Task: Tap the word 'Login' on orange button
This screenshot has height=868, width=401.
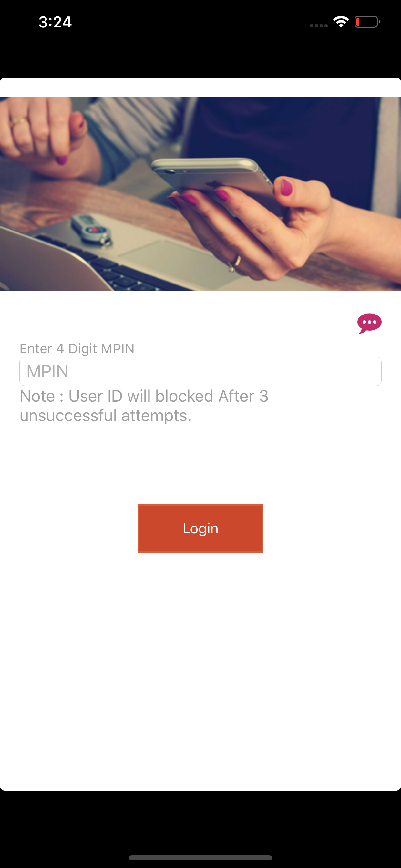Action: pos(200,528)
